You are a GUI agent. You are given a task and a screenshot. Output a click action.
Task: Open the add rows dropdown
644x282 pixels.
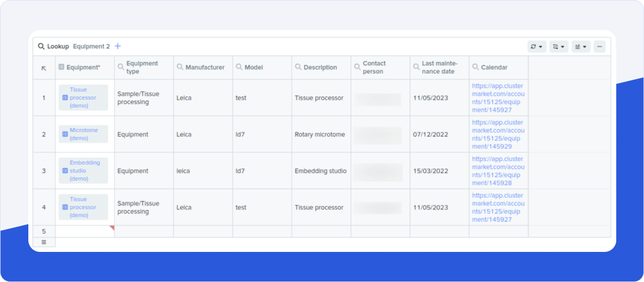(x=581, y=47)
